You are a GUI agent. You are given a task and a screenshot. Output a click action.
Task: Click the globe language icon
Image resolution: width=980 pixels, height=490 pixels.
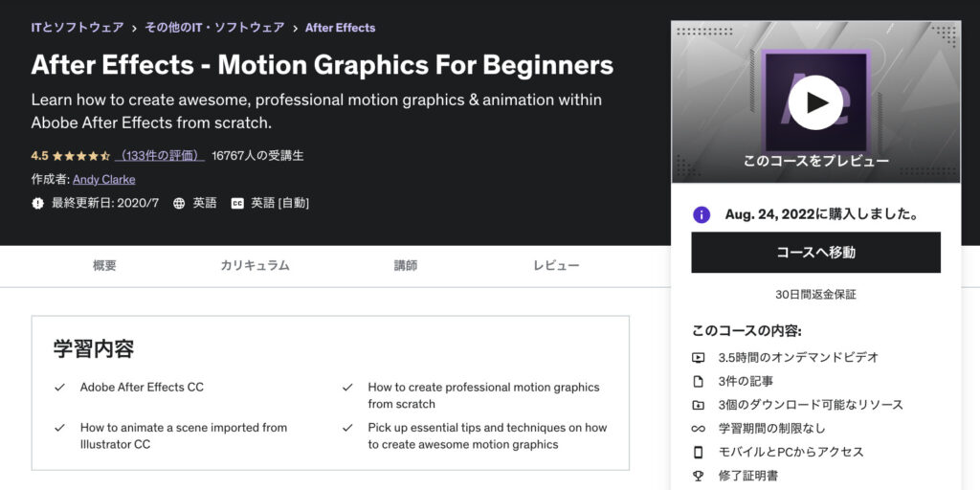179,203
